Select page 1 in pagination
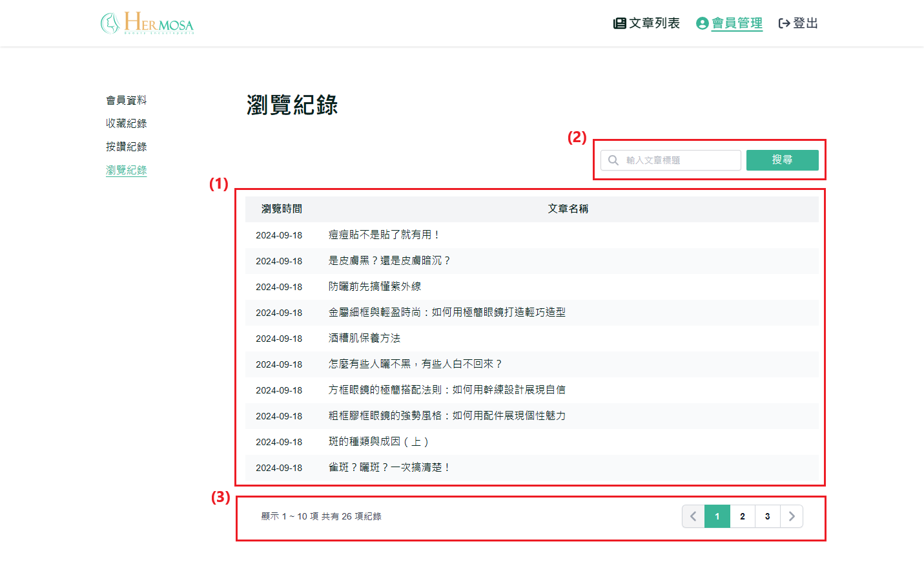924x577 pixels. pyautogui.click(x=717, y=516)
